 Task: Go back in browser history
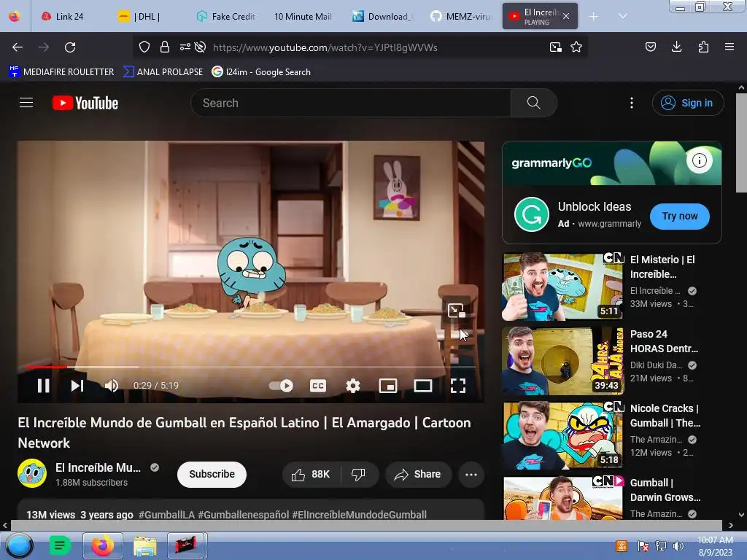[x=18, y=47]
